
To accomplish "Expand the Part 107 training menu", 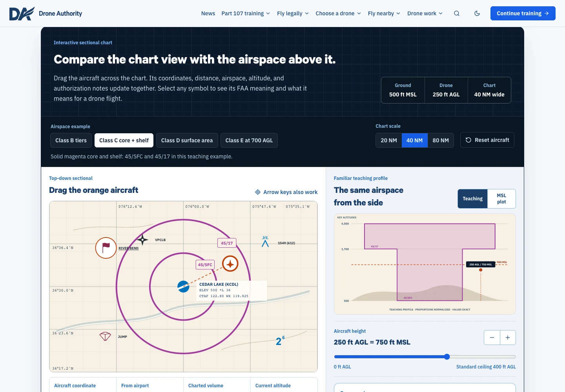I will (x=246, y=13).
